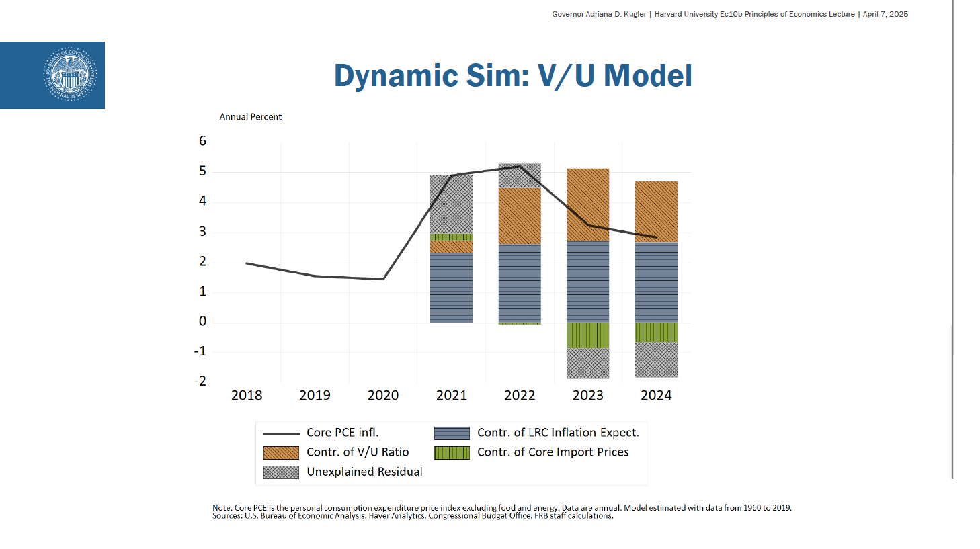The width and height of the screenshot is (980, 549).
Task: Select the green Core Import Prices legend swatch
Action: pos(452,453)
